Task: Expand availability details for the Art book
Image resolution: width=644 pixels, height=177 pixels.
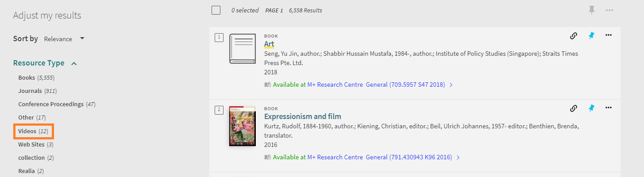Action: click(x=451, y=85)
